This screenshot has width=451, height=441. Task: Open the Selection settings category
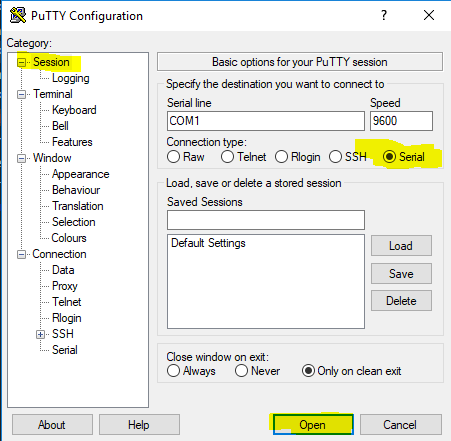(x=74, y=222)
